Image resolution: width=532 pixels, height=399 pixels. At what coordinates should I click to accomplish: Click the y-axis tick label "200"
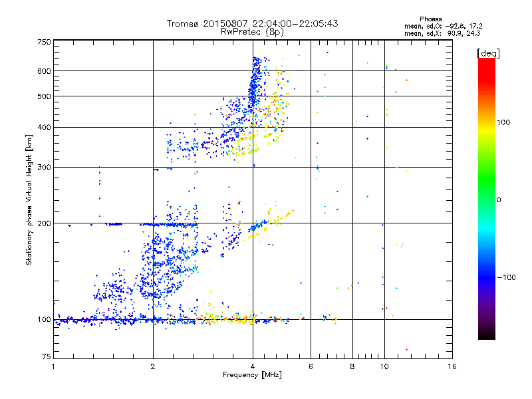(45, 223)
